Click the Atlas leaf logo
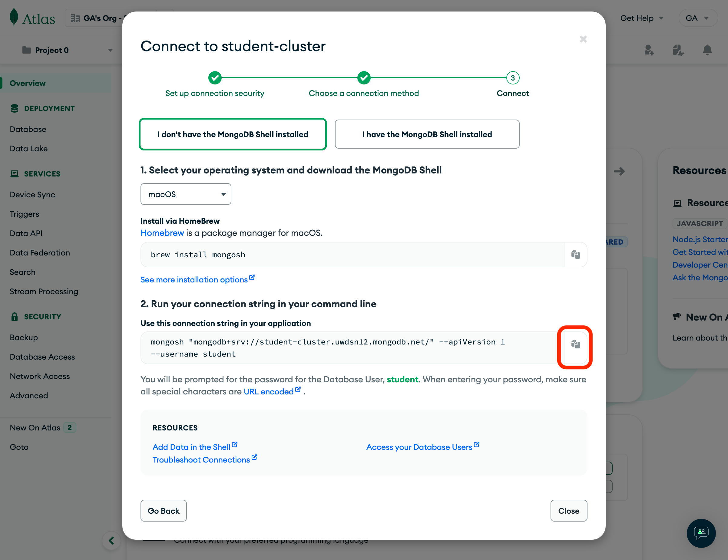This screenshot has height=560, width=728. tap(14, 17)
